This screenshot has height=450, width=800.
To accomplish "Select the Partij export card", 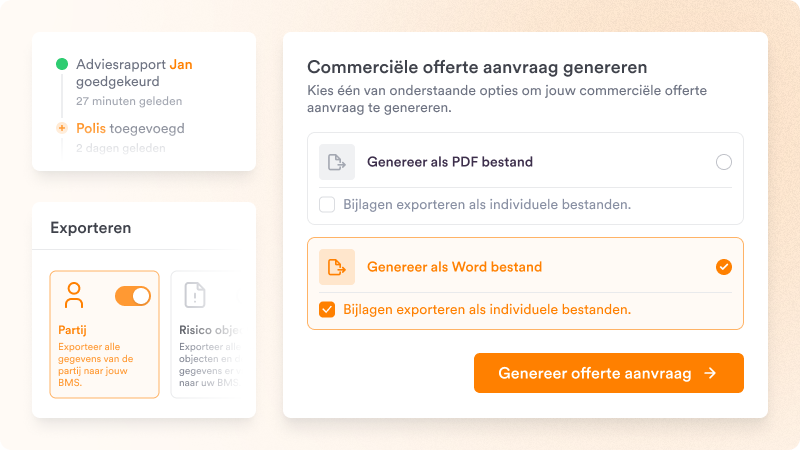I will click(x=105, y=334).
